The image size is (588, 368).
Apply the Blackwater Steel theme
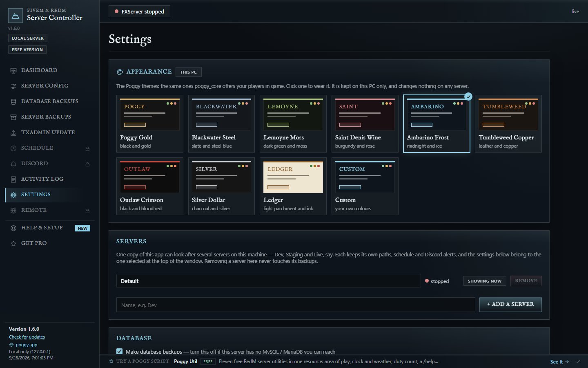[x=222, y=123]
